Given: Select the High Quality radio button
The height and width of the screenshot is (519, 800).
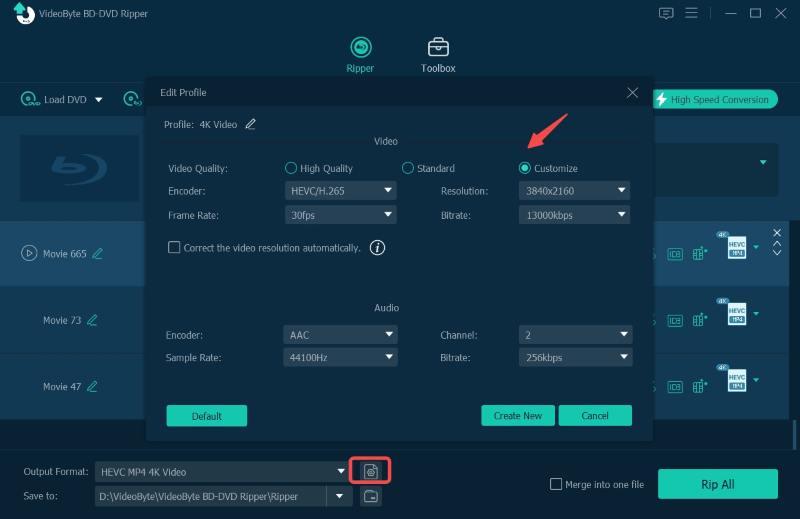Looking at the screenshot, I should [291, 168].
